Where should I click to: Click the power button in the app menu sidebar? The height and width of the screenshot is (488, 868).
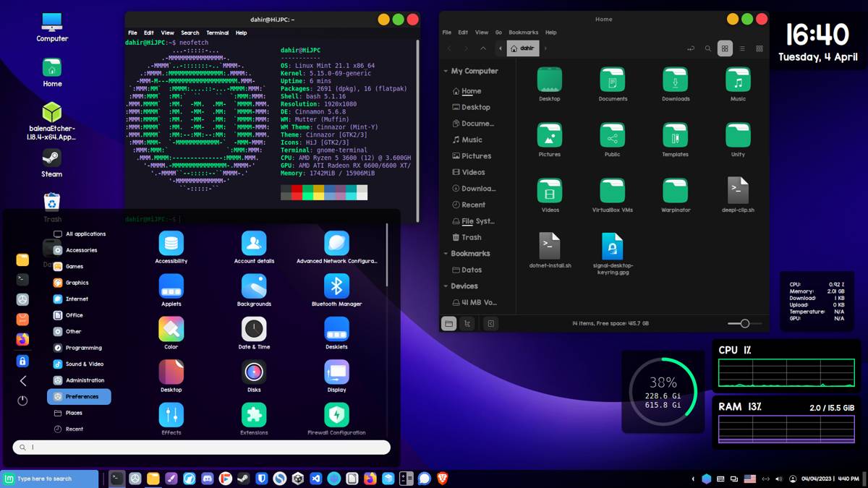tap(22, 401)
